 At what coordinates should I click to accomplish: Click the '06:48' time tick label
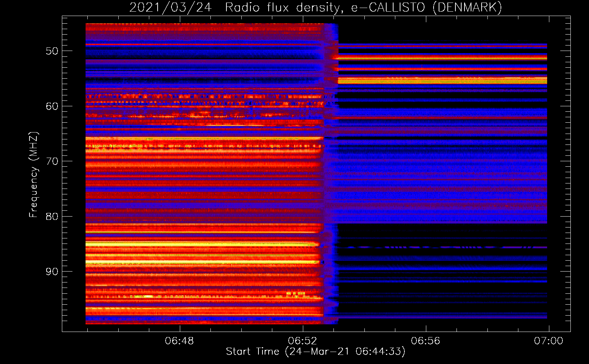179,341
